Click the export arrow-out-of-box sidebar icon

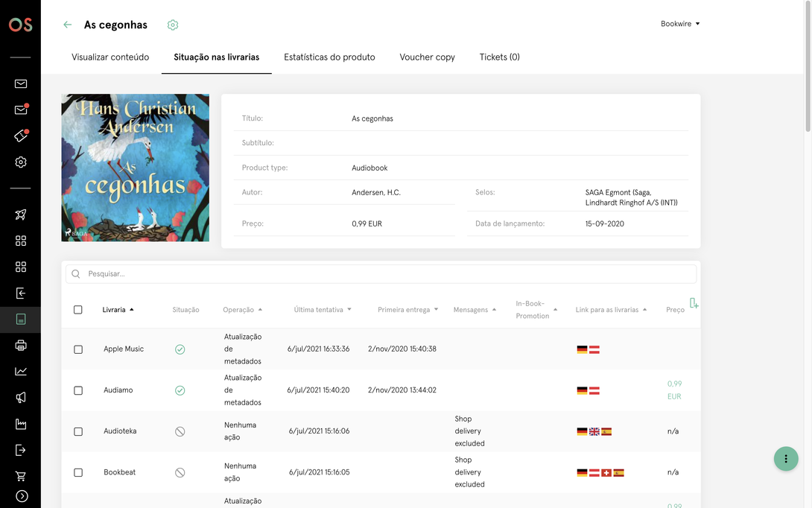click(x=21, y=450)
